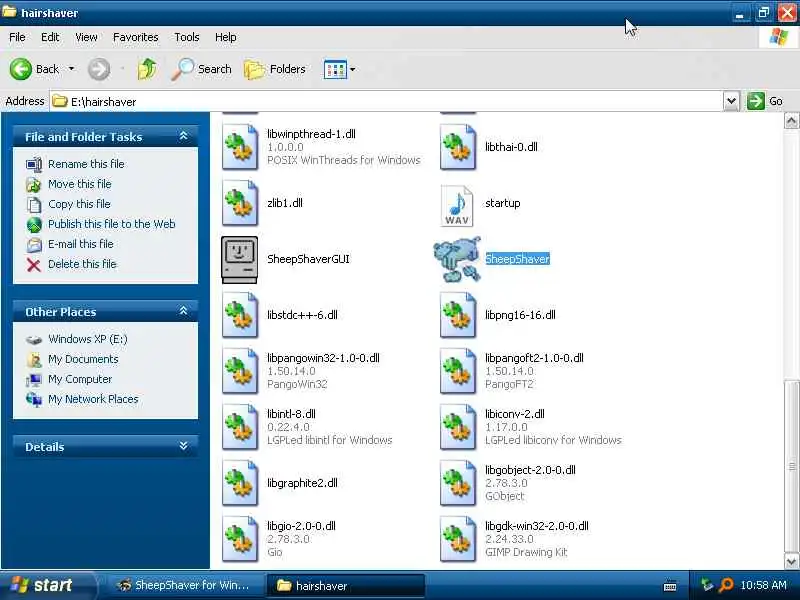Click the address field showing E:\hairshaver
The height and width of the screenshot is (600, 800).
click(386, 102)
